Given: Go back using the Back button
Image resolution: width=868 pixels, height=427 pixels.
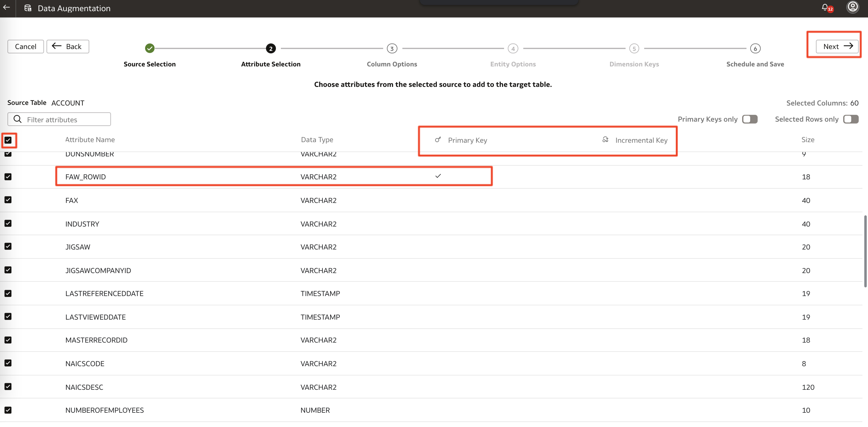Looking at the screenshot, I should (x=67, y=46).
